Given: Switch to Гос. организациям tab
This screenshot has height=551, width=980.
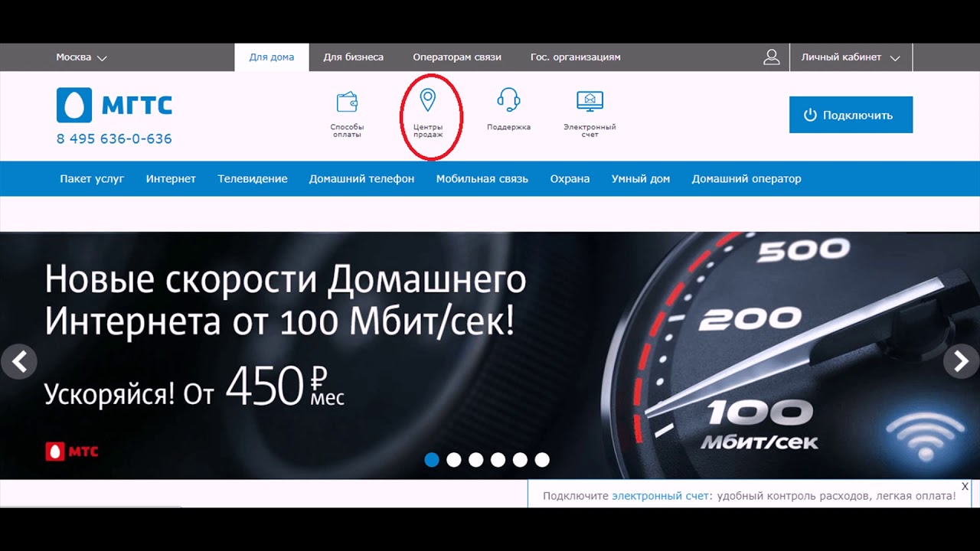Looking at the screenshot, I should (x=576, y=57).
